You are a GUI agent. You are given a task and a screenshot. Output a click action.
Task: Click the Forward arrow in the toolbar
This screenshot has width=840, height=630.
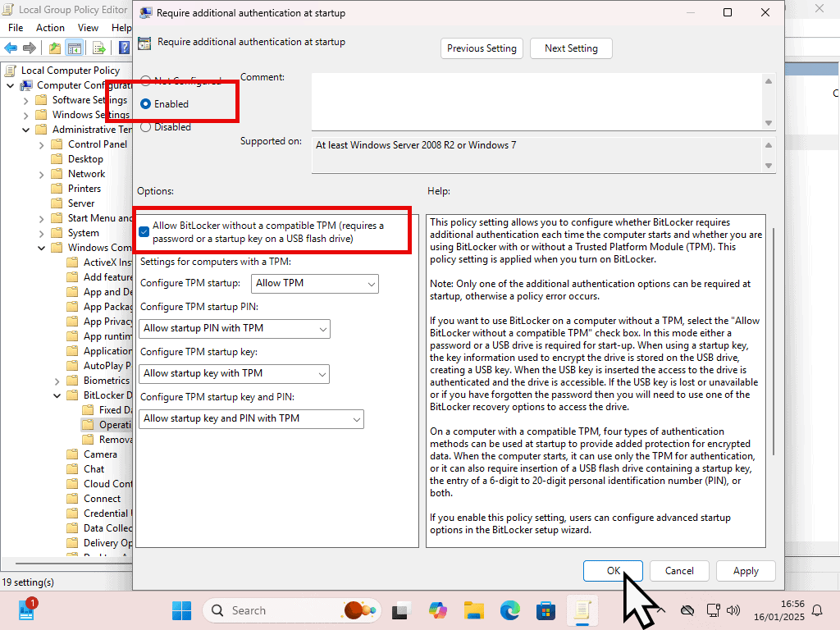[30, 48]
